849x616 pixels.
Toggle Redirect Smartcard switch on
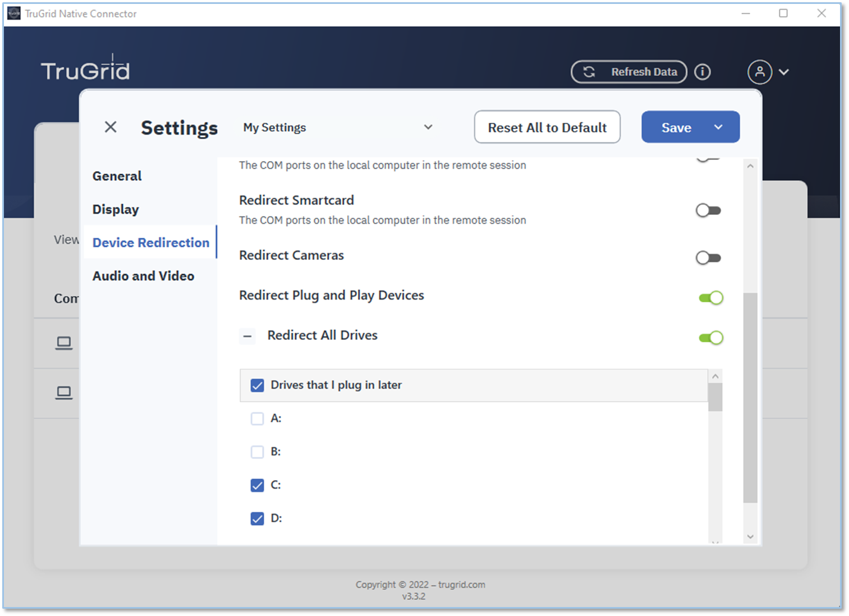coord(708,210)
